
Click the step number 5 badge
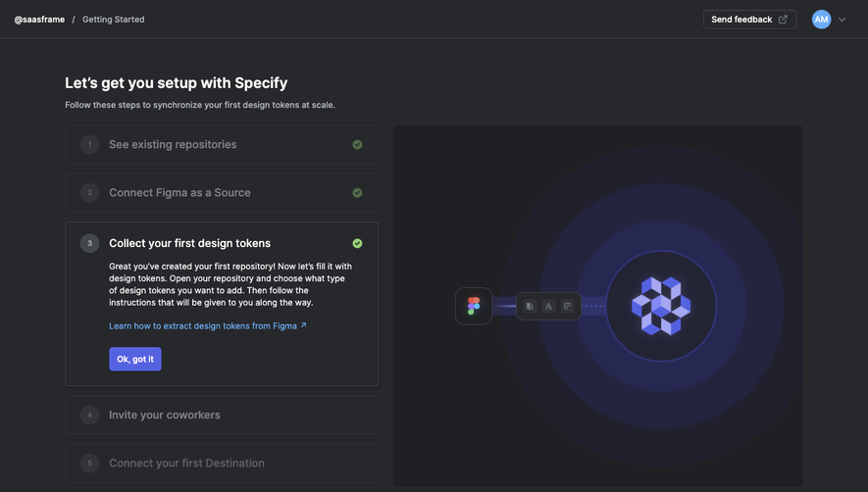click(89, 464)
